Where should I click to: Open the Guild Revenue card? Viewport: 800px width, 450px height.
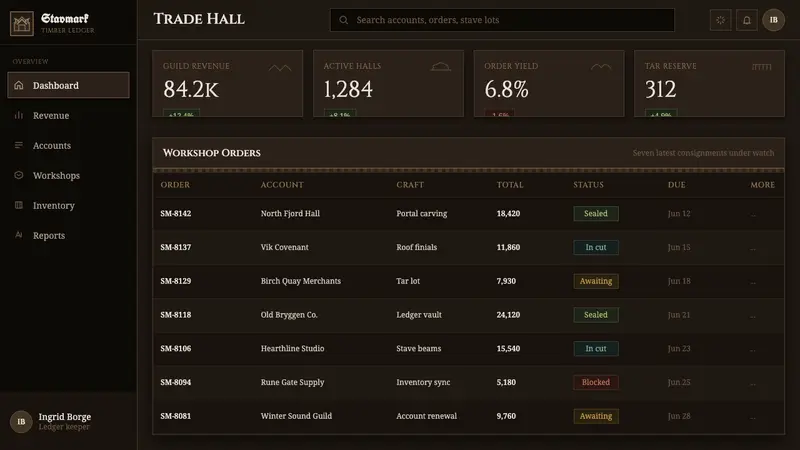[228, 84]
